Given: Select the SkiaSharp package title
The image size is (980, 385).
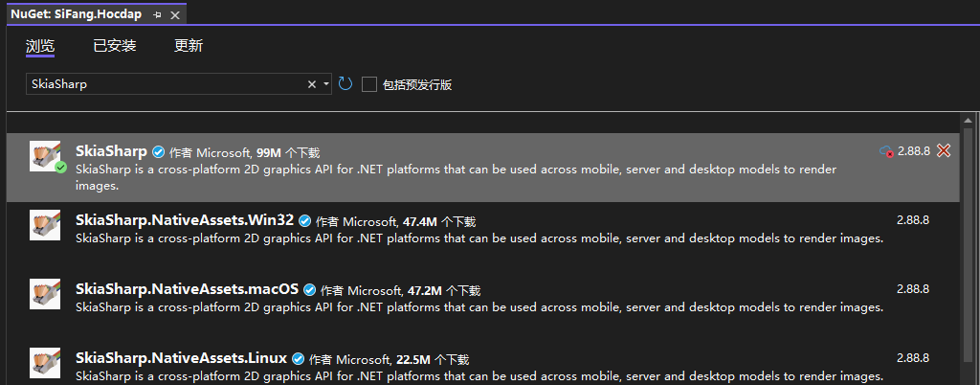Looking at the screenshot, I should pyautogui.click(x=111, y=151).
